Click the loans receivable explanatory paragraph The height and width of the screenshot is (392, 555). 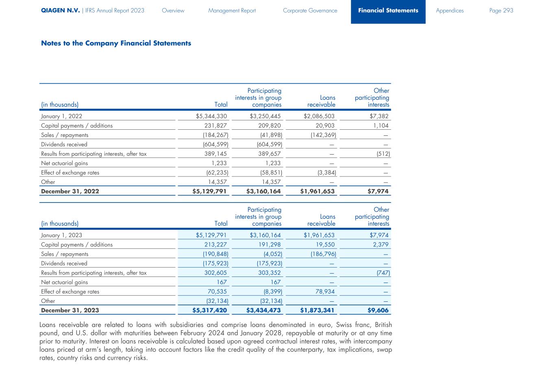215,341
